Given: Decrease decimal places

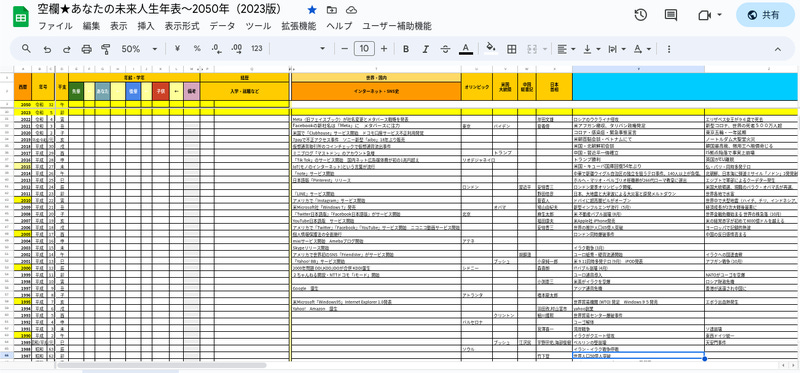Looking at the screenshot, I should [216, 48].
